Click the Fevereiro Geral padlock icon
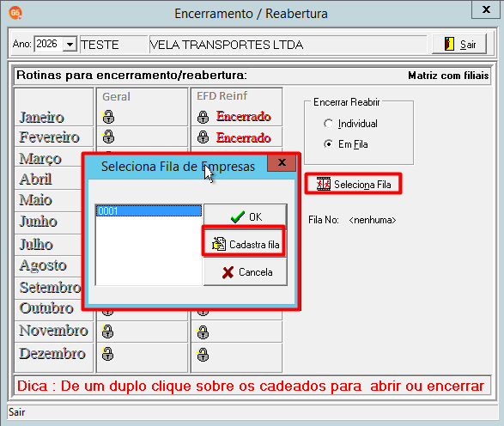 coord(108,137)
